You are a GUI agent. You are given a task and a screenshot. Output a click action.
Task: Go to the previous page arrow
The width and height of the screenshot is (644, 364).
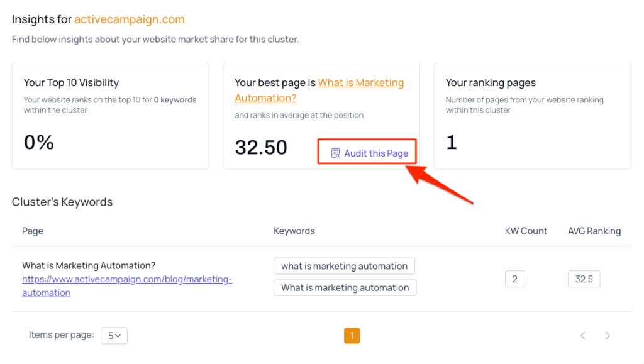tap(583, 336)
